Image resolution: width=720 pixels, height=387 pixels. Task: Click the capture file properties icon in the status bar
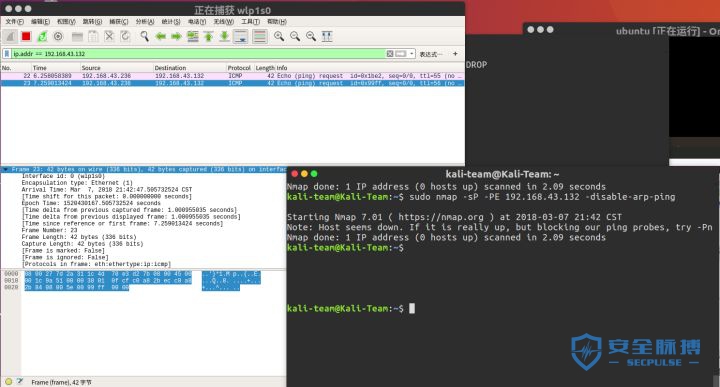[20, 381]
